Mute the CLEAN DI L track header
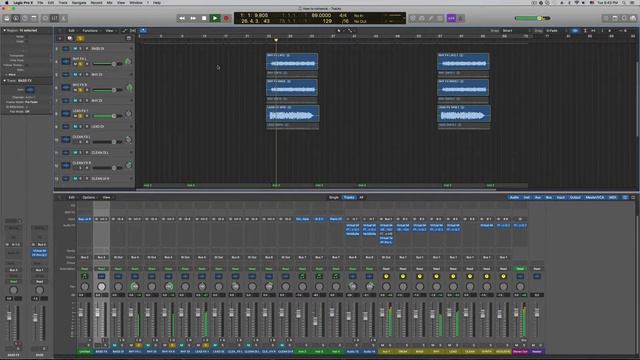 coord(75,153)
